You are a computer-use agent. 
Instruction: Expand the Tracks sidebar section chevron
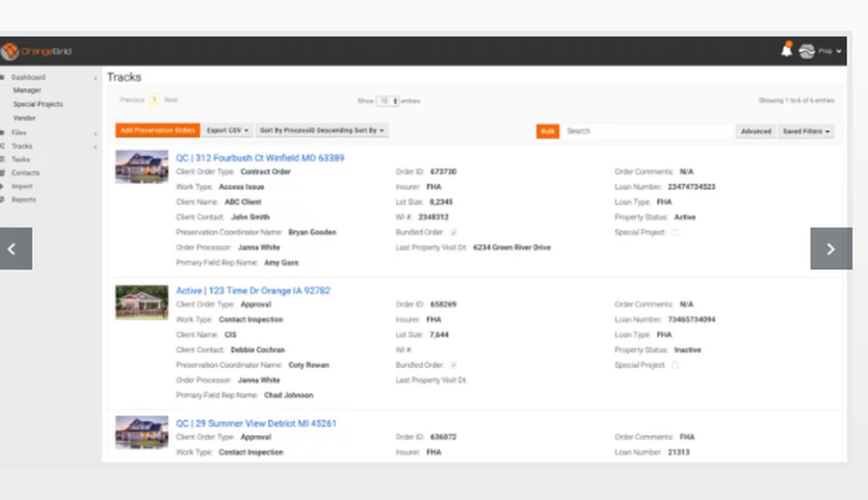tap(95, 147)
